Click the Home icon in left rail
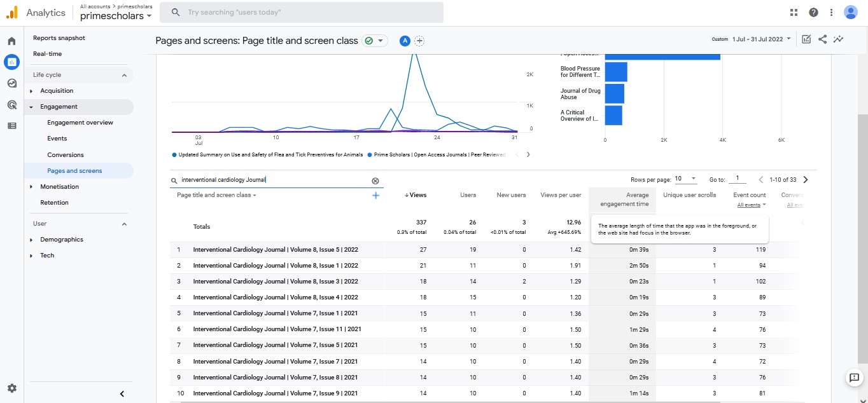Image resolution: width=868 pixels, height=403 pixels. coord(11,41)
